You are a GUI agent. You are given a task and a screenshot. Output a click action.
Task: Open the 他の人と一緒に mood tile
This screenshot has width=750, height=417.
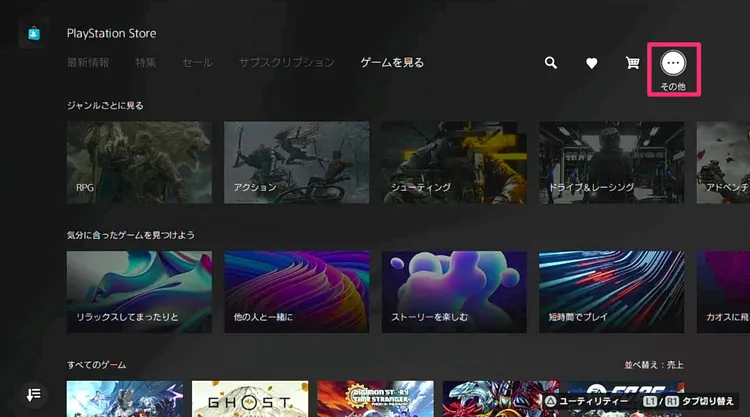(x=296, y=291)
